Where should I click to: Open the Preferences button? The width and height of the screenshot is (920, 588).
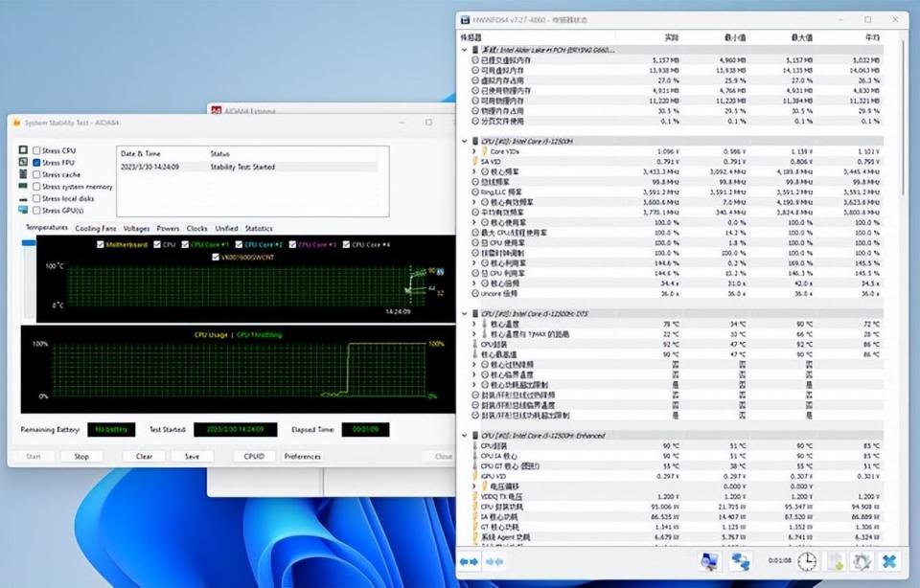click(x=302, y=456)
